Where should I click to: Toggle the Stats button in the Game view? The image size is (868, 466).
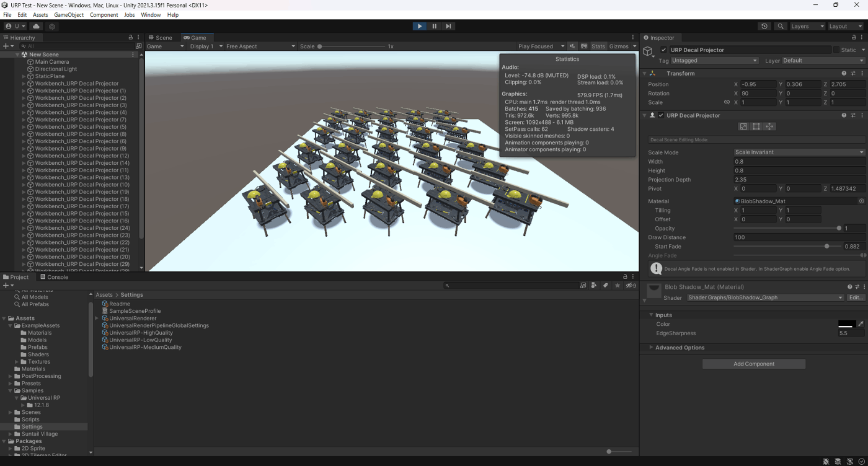(598, 46)
